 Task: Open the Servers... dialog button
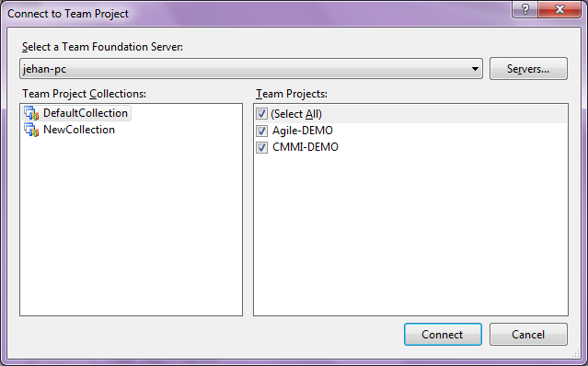point(528,69)
